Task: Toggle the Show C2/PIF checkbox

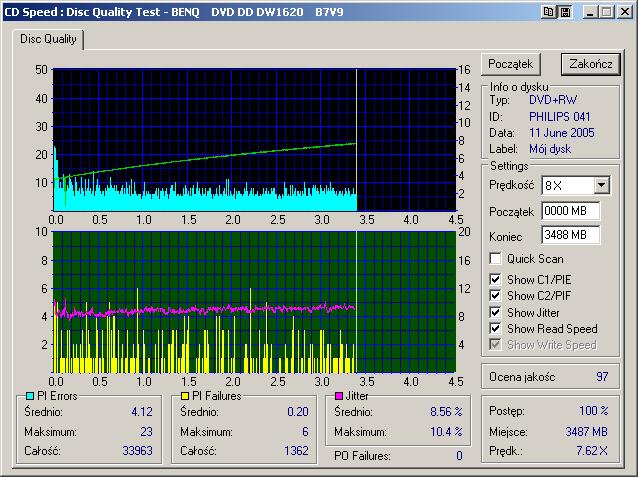Action: click(x=495, y=295)
